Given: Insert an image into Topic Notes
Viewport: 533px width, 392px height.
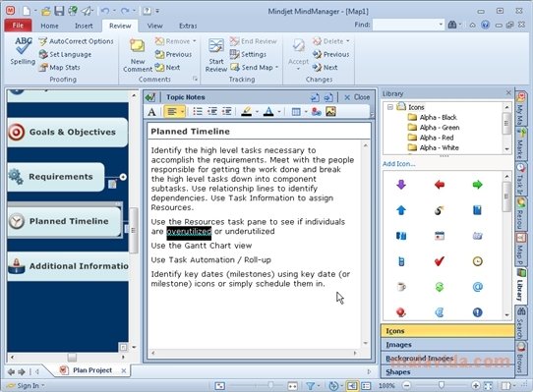Looking at the screenshot, I should pyautogui.click(x=330, y=111).
